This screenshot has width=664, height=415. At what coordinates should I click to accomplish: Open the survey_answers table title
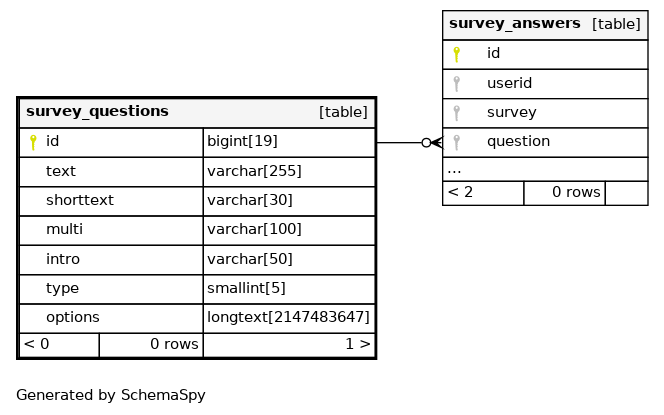pyautogui.click(x=515, y=23)
